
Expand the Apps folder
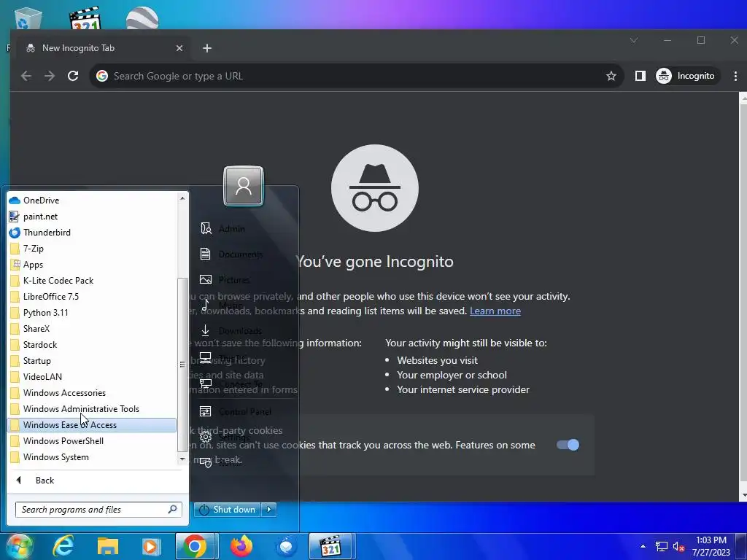point(92,264)
